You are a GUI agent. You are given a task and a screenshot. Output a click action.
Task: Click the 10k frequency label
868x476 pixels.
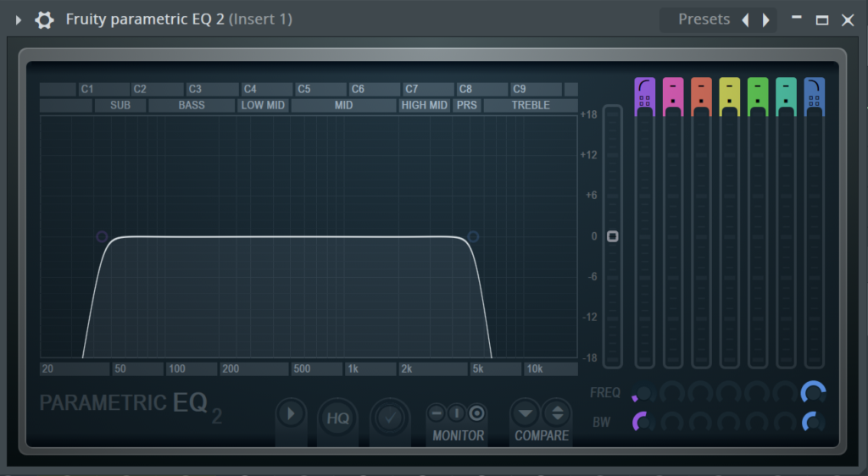[535, 368]
